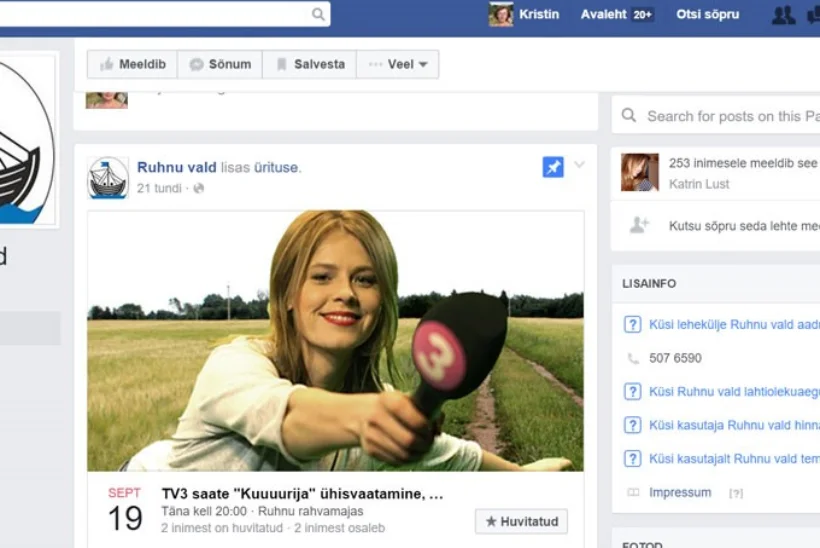
Task: Click question icon beside lahtiolekuaegu link
Action: point(632,392)
